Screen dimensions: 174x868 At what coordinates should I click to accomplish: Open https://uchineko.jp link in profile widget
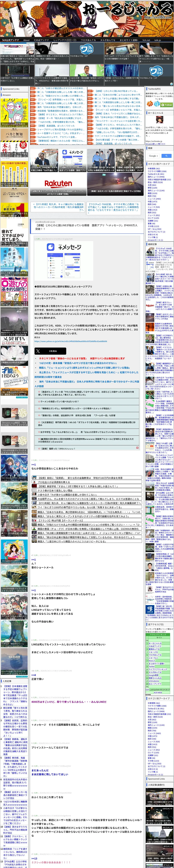153,141
